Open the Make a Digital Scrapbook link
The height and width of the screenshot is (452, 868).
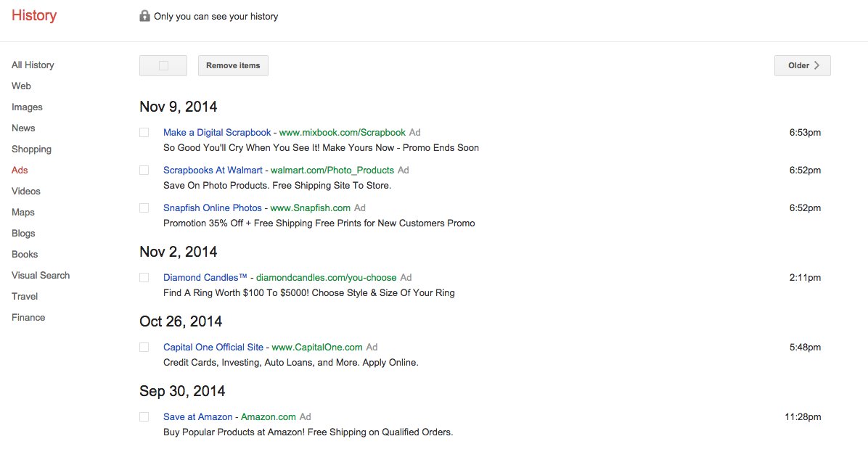coord(217,133)
